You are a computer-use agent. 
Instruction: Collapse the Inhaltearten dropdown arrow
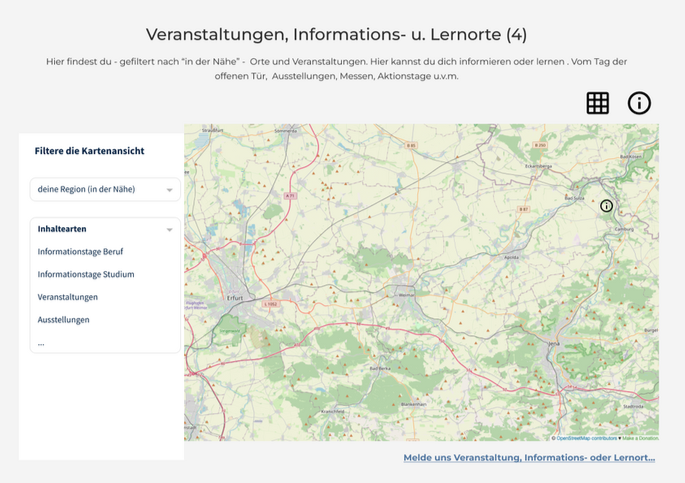point(169,230)
